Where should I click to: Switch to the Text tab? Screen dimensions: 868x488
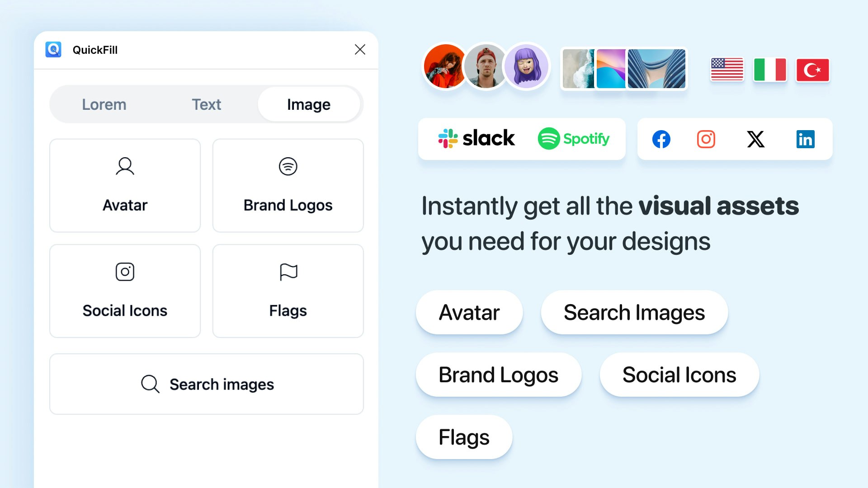click(207, 104)
